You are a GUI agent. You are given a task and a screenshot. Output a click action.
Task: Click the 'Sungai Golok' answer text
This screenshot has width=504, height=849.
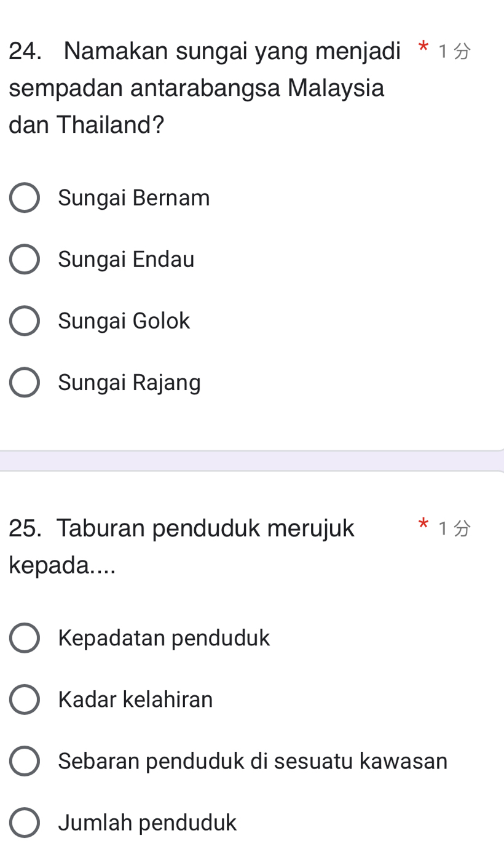[x=124, y=321]
